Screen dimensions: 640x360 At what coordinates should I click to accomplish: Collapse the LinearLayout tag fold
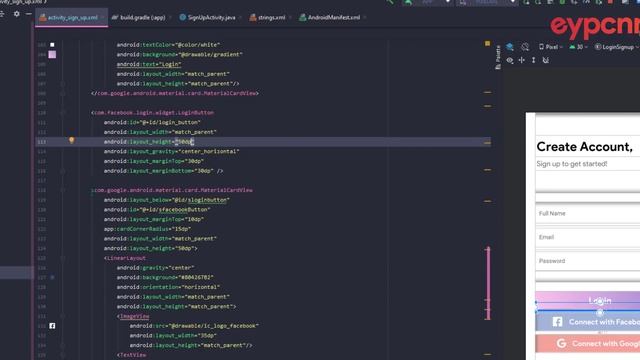point(63,258)
